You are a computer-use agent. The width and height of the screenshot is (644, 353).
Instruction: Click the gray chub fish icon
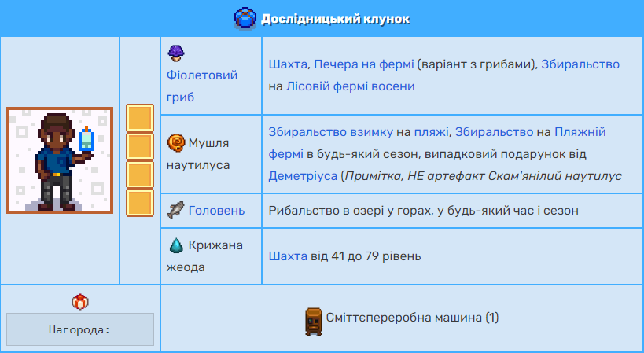pyautogui.click(x=176, y=210)
